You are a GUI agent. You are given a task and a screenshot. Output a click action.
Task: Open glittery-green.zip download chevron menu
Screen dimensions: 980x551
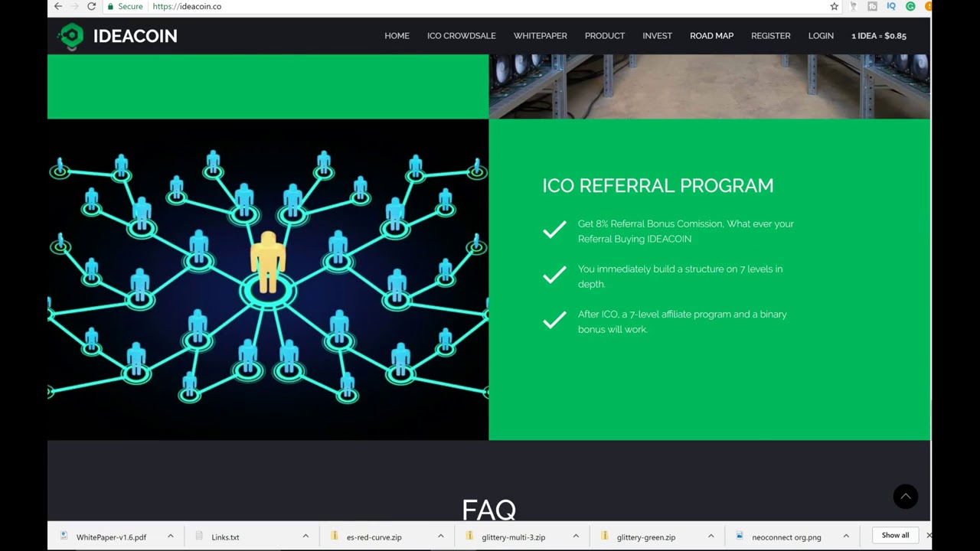pos(710,536)
